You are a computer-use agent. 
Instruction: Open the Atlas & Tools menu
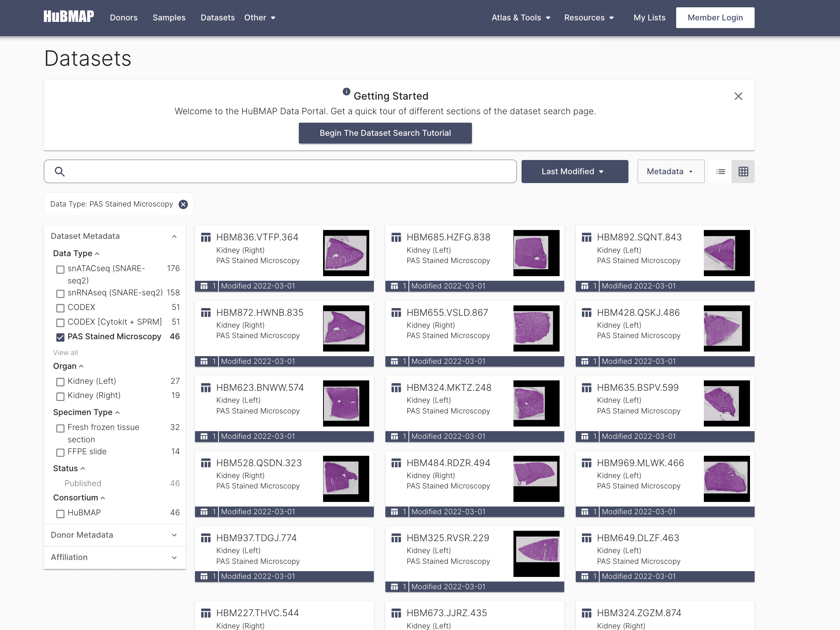coord(521,18)
